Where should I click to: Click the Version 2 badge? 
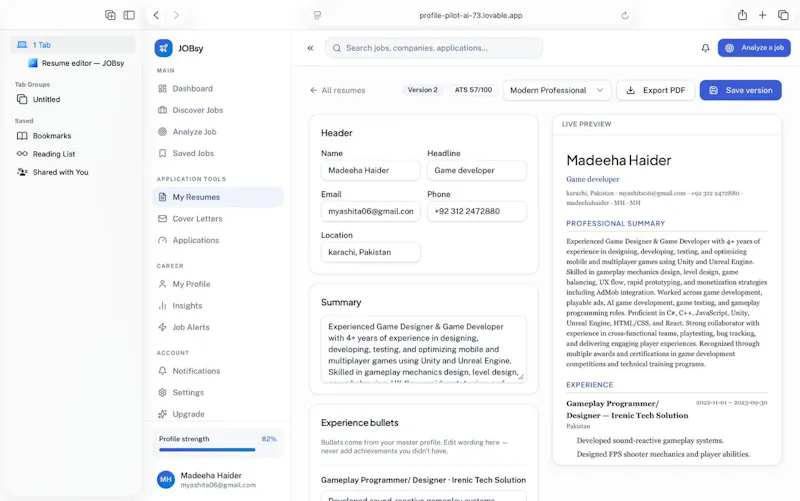pos(422,90)
